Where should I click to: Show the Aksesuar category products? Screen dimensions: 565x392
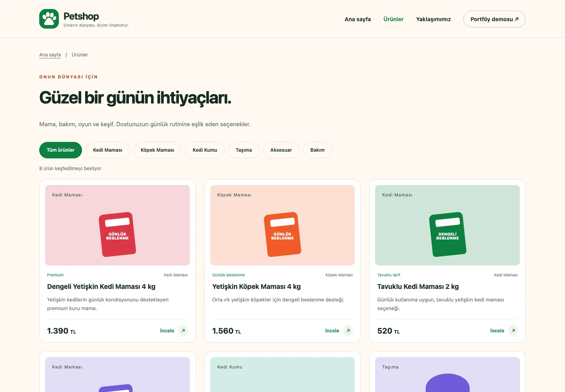[281, 150]
